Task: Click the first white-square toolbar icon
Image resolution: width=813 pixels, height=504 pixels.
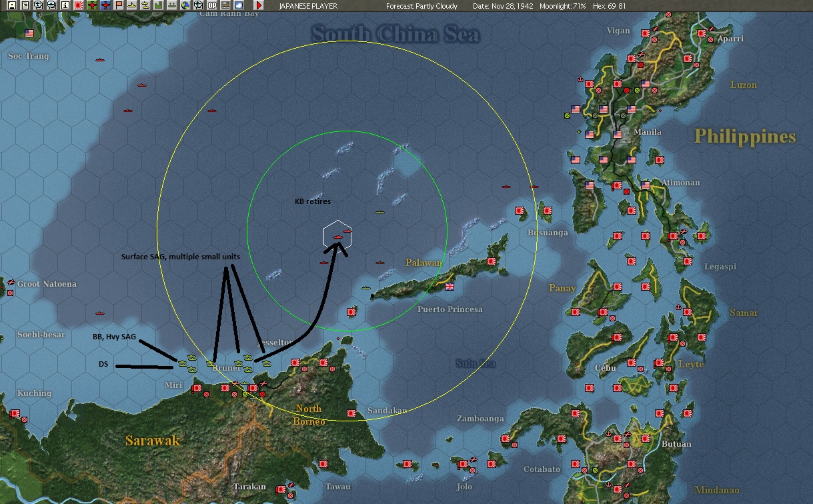Action: pos(11,5)
